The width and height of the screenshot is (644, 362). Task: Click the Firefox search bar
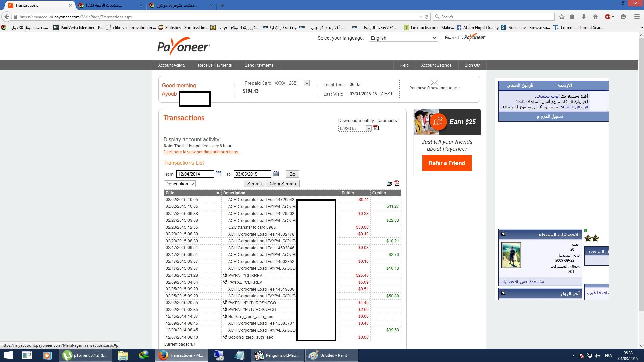pyautogui.click(x=494, y=17)
